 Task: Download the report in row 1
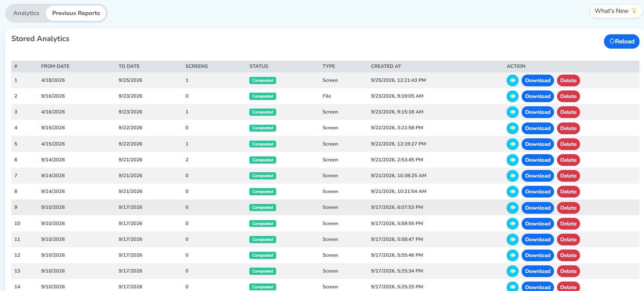[x=538, y=80]
